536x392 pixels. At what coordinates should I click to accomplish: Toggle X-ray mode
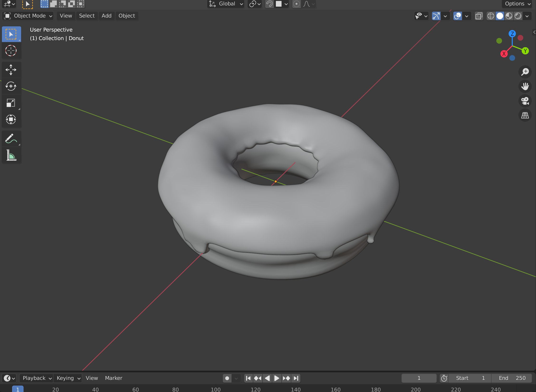click(x=479, y=16)
